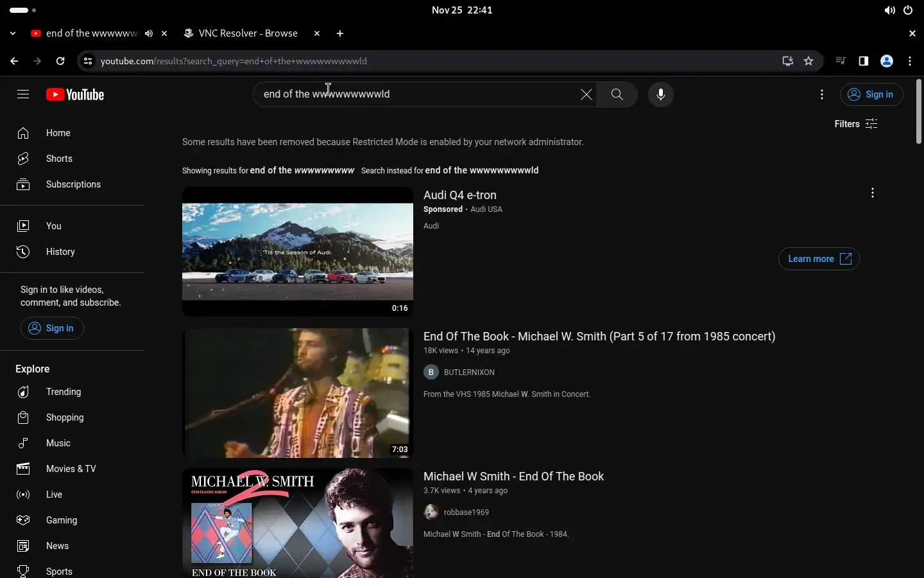
Task: Open Audi USA sponsor link
Action: pyautogui.click(x=486, y=209)
